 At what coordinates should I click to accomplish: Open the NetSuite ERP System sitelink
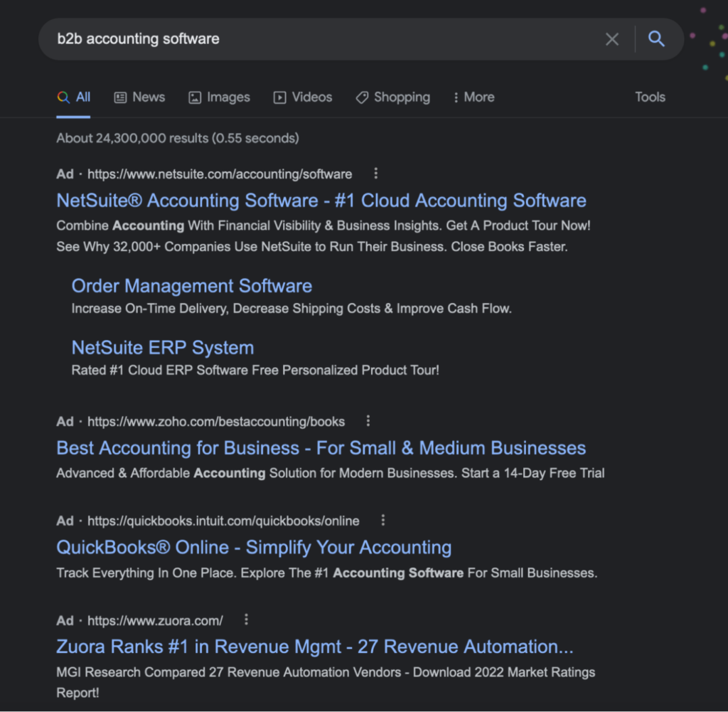pos(162,348)
